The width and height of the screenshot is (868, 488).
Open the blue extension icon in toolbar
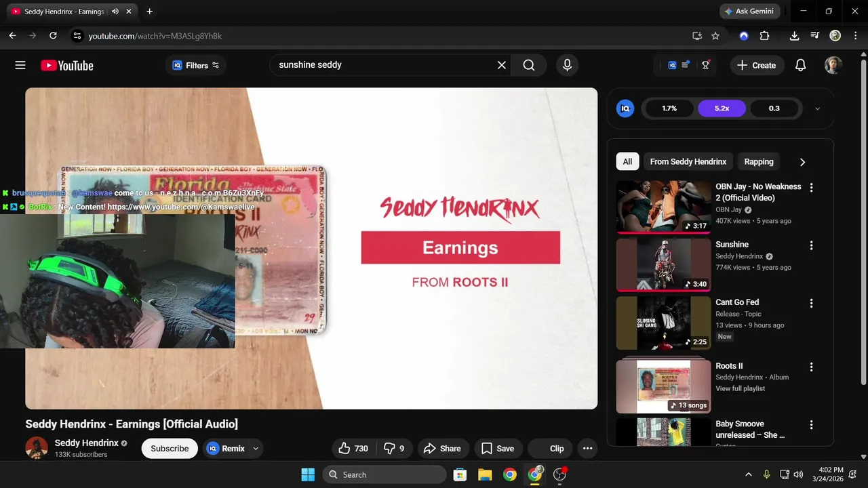click(x=744, y=36)
